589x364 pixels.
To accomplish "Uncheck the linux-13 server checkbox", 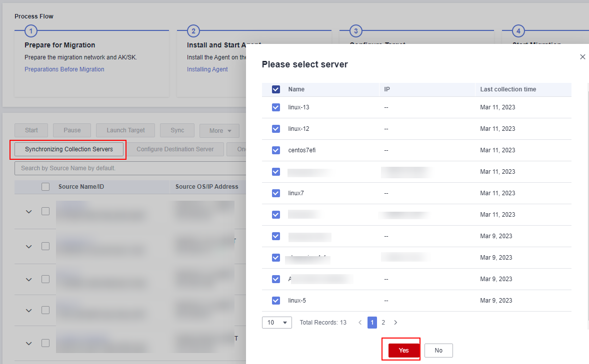I will pyautogui.click(x=276, y=107).
